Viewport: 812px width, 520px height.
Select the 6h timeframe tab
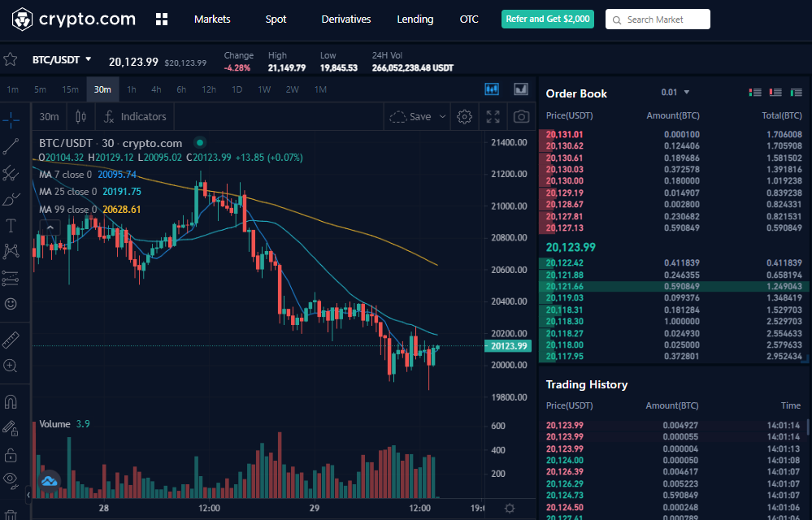181,89
